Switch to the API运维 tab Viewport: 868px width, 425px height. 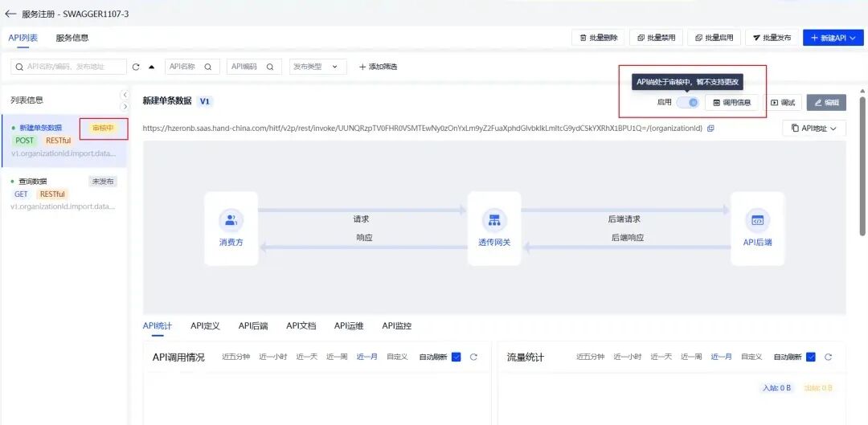coord(349,326)
